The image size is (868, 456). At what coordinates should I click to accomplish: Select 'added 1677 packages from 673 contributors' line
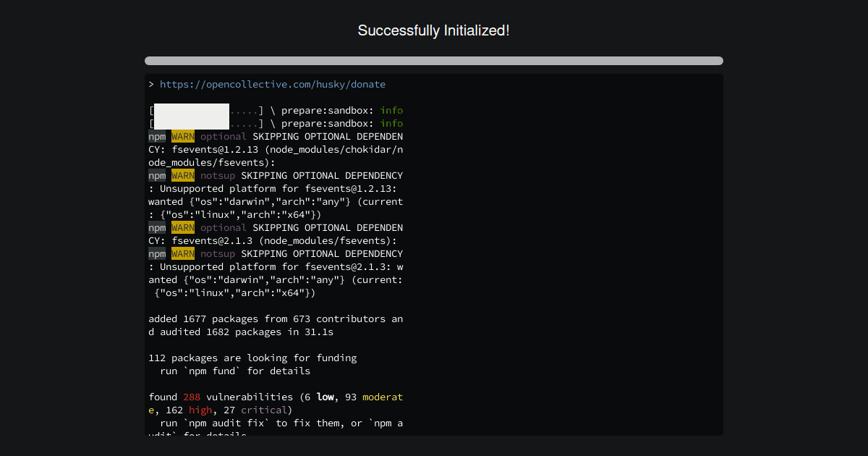tap(276, 319)
